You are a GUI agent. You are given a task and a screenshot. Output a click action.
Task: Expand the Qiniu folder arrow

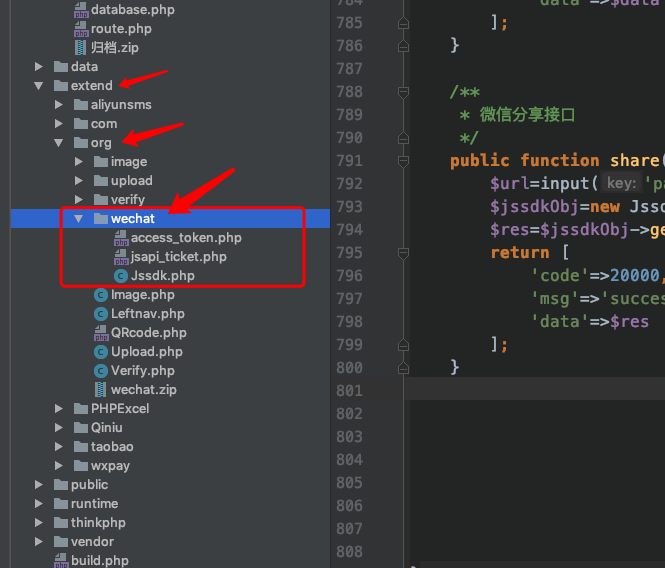pos(59,428)
